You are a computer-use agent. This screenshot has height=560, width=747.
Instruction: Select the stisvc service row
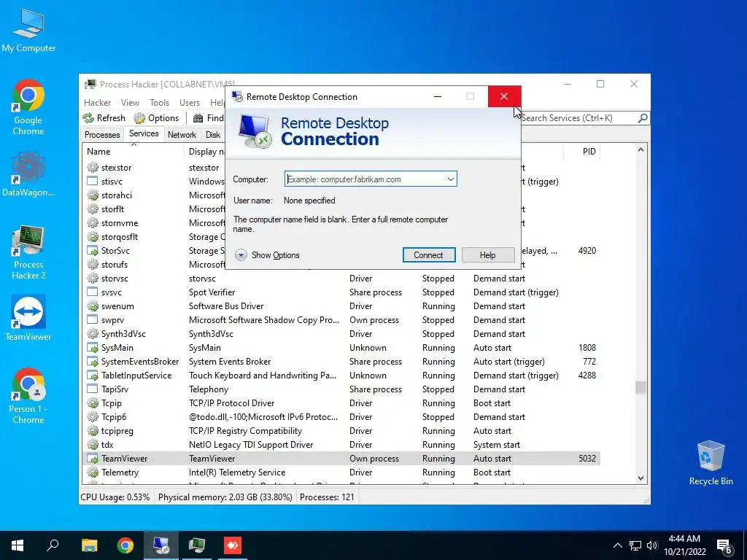[153, 182]
